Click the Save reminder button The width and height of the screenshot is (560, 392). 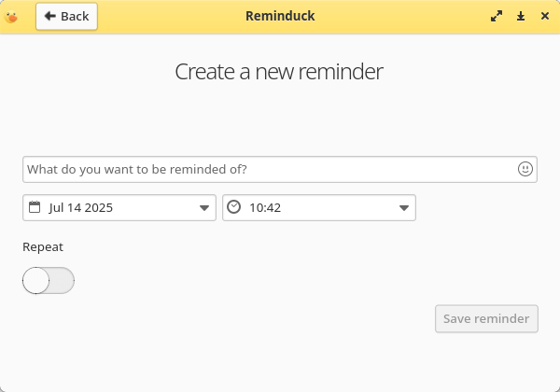486,319
